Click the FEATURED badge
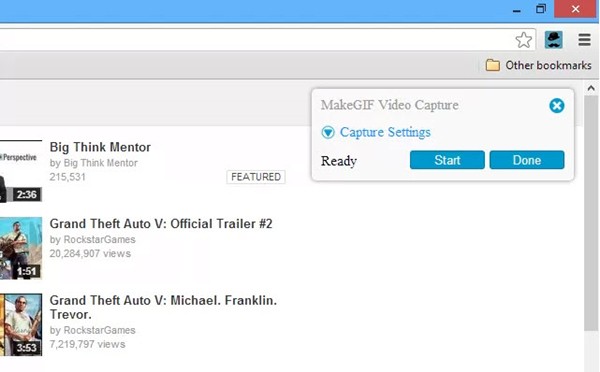This screenshot has width=600, height=372. [256, 177]
